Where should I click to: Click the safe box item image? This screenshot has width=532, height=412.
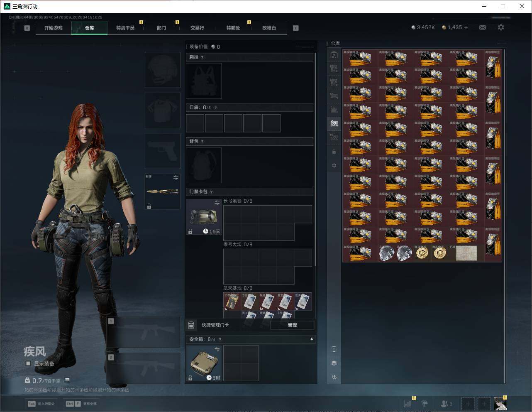(x=203, y=363)
